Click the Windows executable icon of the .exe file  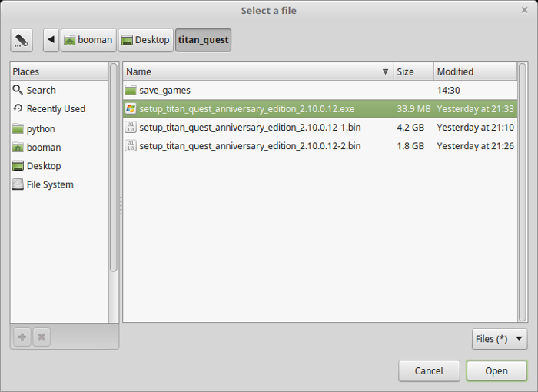click(131, 109)
